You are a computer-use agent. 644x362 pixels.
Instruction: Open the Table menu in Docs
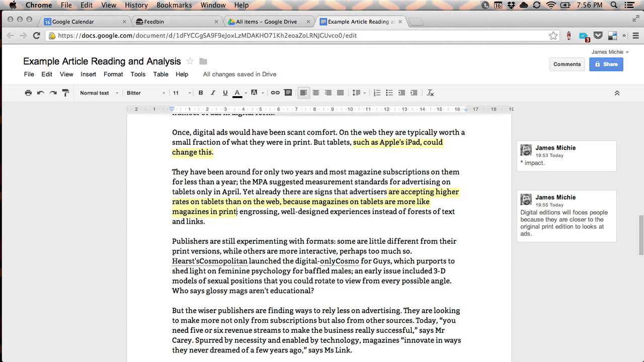click(x=160, y=74)
